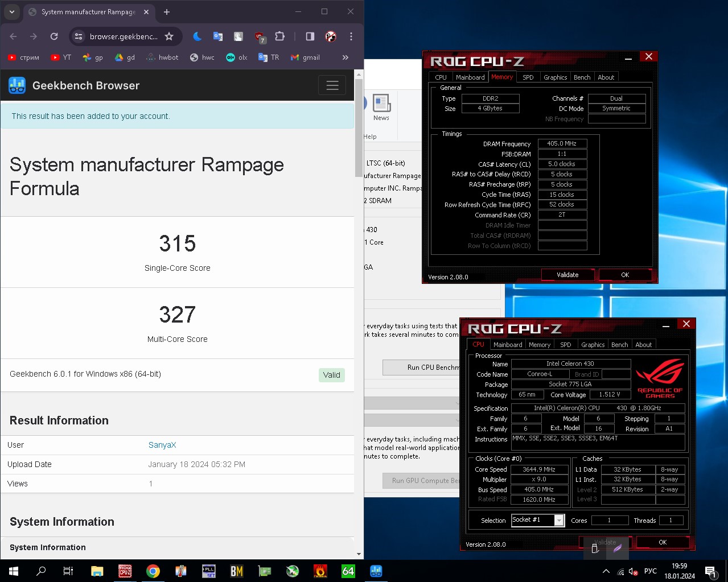Open the Google Translate extension icon
The height and width of the screenshot is (582, 728).
[x=218, y=36]
